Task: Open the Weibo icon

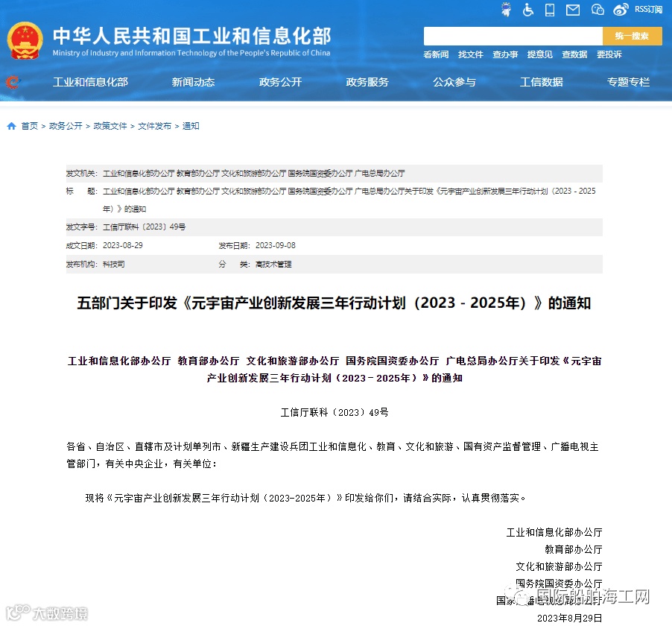Action: [x=621, y=10]
